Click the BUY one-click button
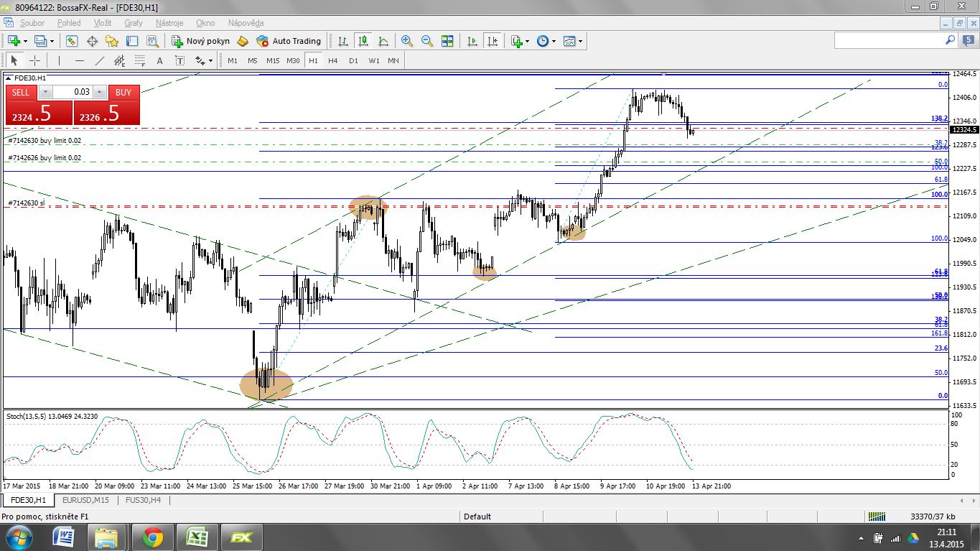Viewport: 980px width, 551px height. pos(123,92)
